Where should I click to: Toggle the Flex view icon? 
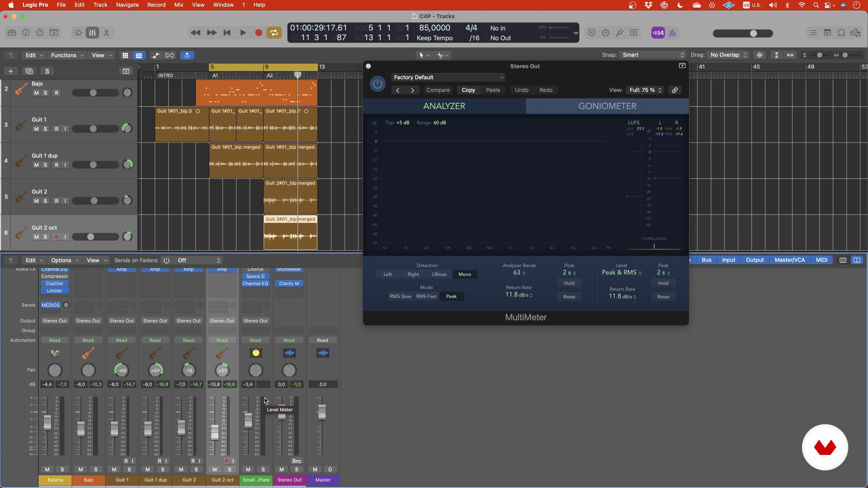pos(170,55)
